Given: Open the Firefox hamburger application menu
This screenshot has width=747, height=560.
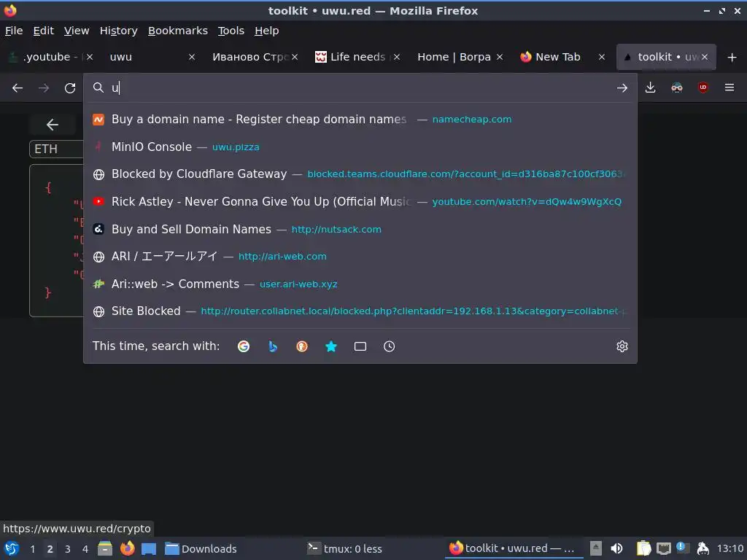Looking at the screenshot, I should pyautogui.click(x=729, y=87).
